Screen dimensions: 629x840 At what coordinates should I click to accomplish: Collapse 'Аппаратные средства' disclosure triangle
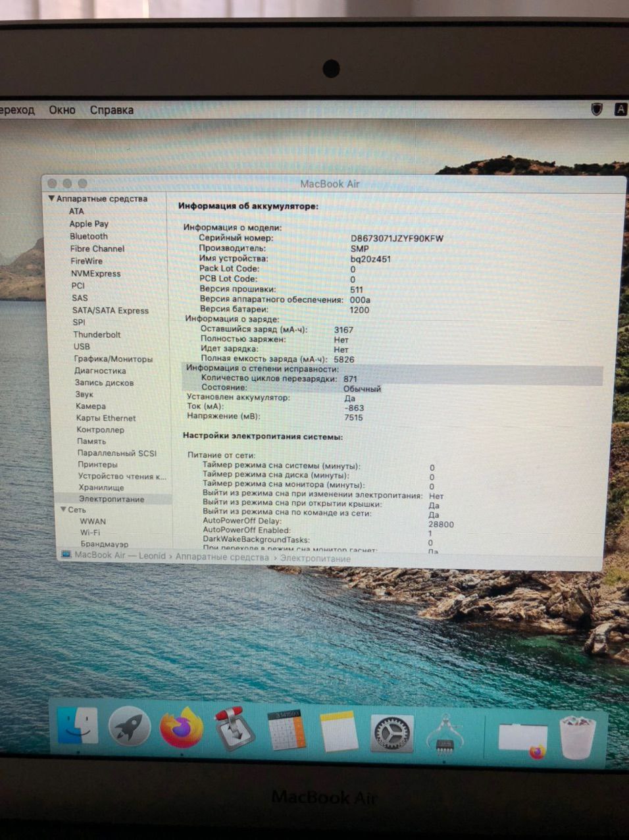click(51, 198)
